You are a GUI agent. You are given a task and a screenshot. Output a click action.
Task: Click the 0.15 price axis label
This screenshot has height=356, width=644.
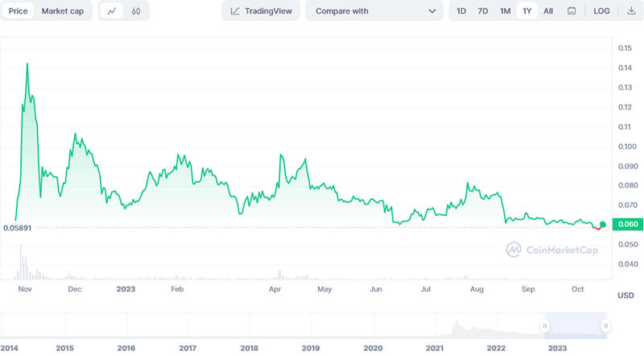click(x=625, y=48)
